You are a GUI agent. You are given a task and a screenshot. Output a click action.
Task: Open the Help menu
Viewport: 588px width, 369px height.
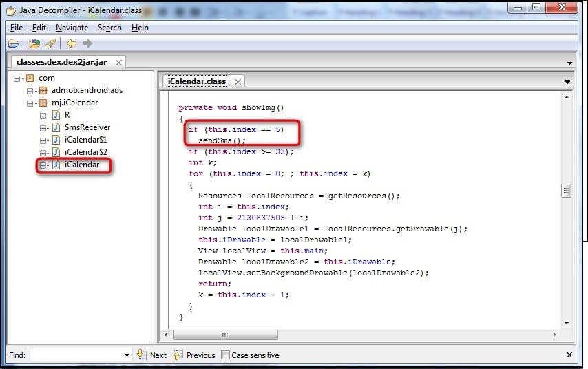click(140, 28)
